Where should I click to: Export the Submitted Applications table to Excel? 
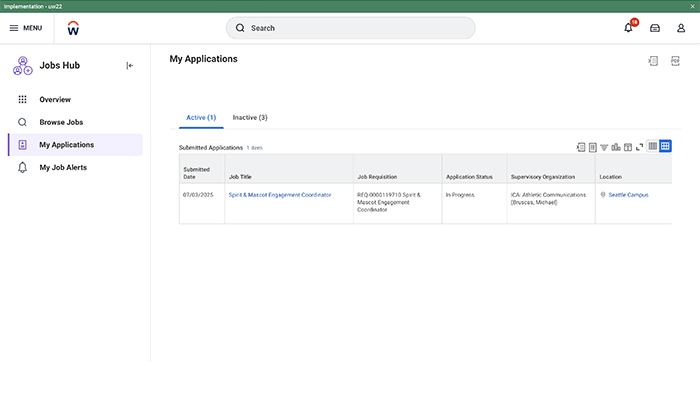tap(581, 147)
